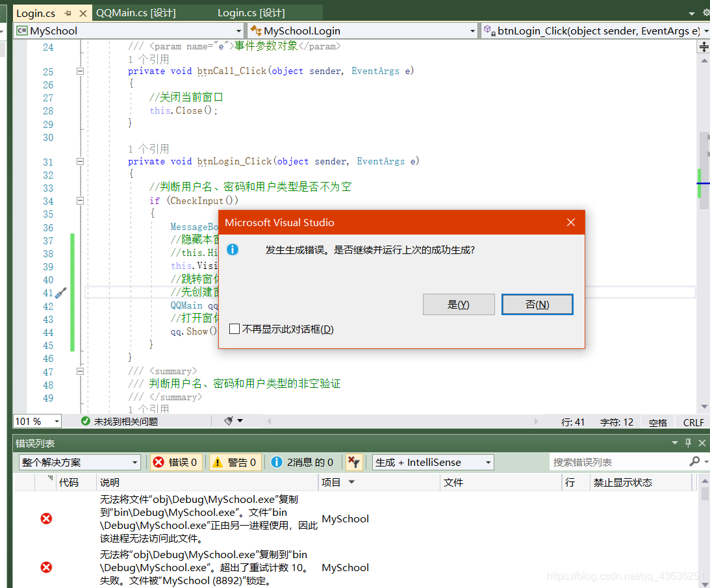The image size is (710, 588).
Task: Toggle the 警告 0 filter
Action: point(235,463)
